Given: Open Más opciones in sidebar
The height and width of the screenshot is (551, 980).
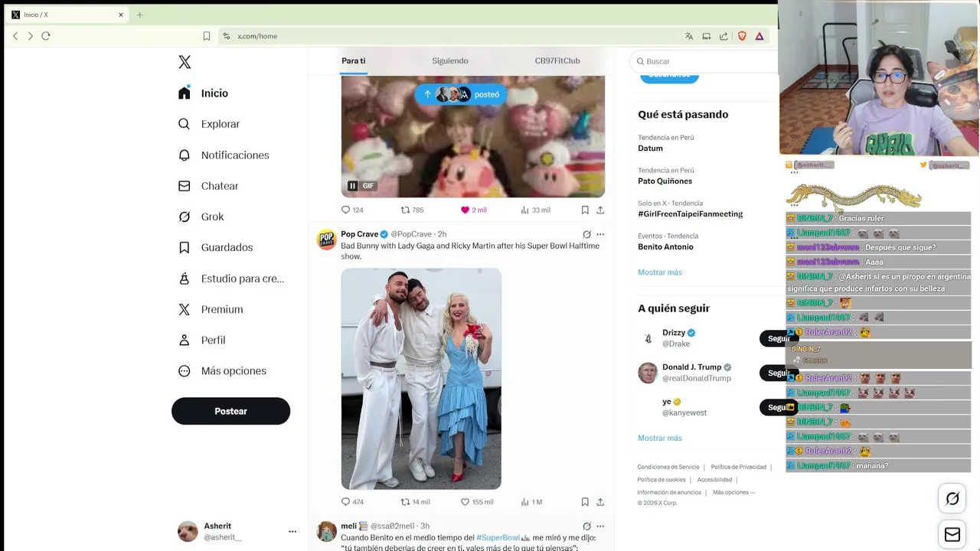Looking at the screenshot, I should click(x=222, y=370).
